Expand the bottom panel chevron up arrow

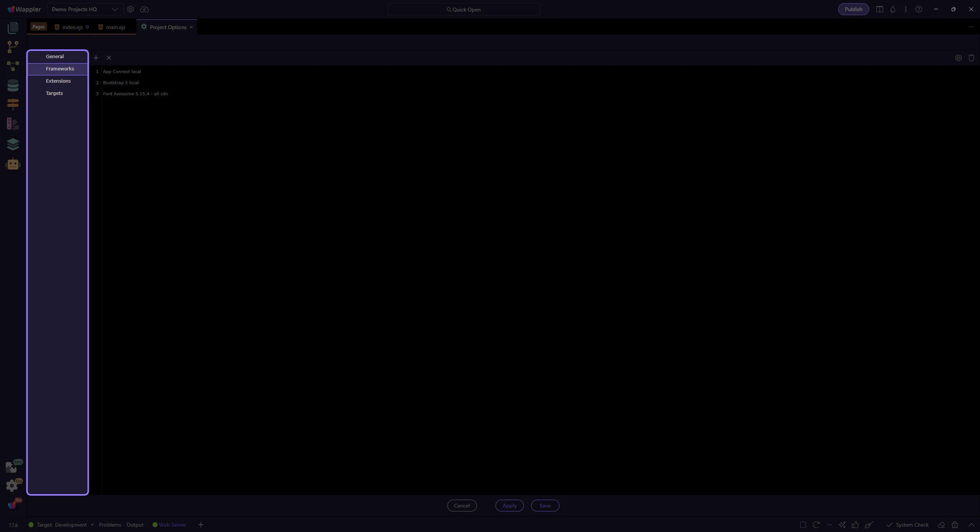click(971, 525)
